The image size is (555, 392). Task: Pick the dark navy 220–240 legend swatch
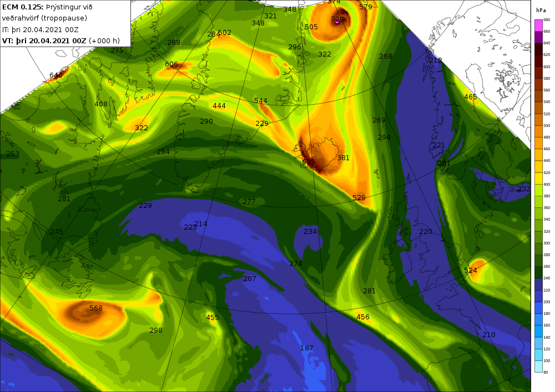pos(538,284)
